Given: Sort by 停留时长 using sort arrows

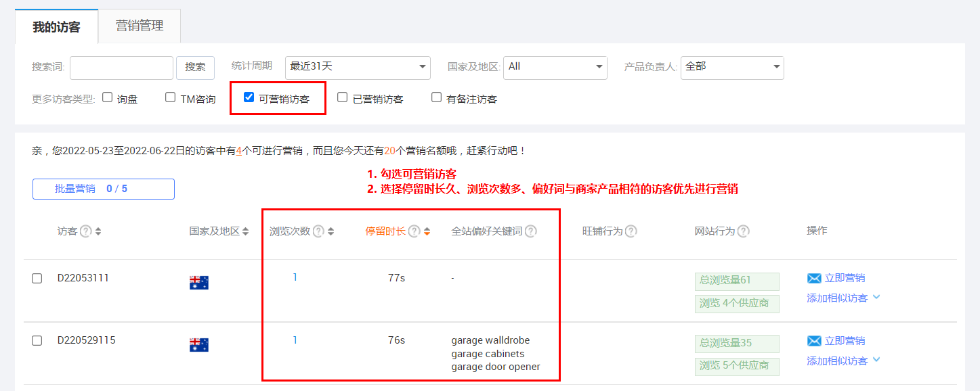Looking at the screenshot, I should (x=427, y=231).
